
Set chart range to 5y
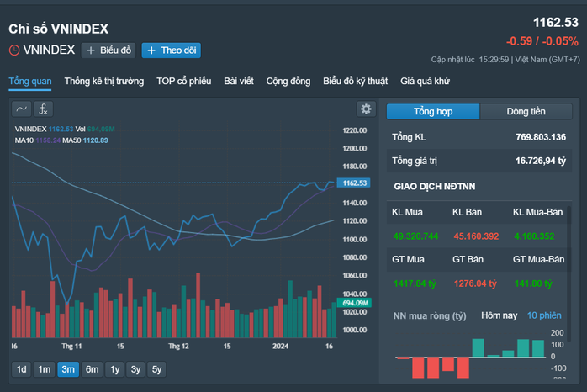(x=157, y=369)
